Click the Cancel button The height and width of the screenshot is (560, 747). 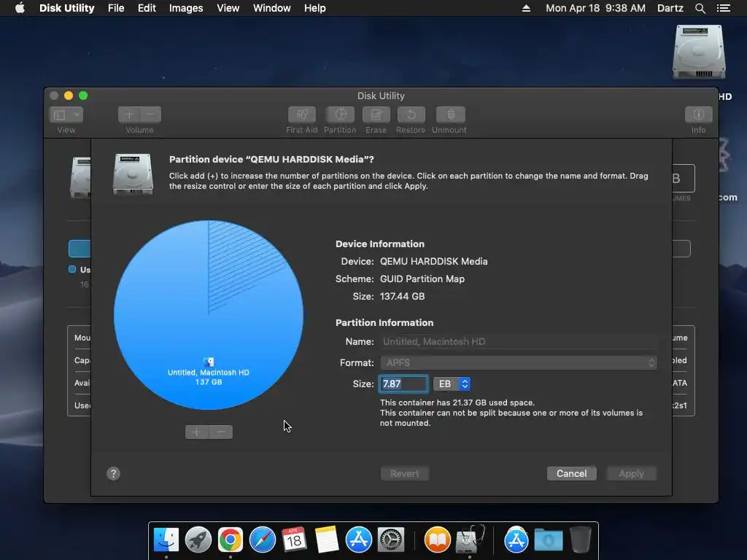point(572,473)
